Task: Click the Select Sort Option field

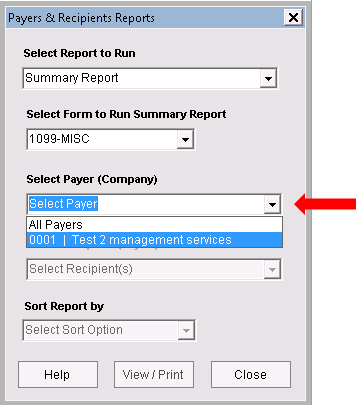Action: 109,331
